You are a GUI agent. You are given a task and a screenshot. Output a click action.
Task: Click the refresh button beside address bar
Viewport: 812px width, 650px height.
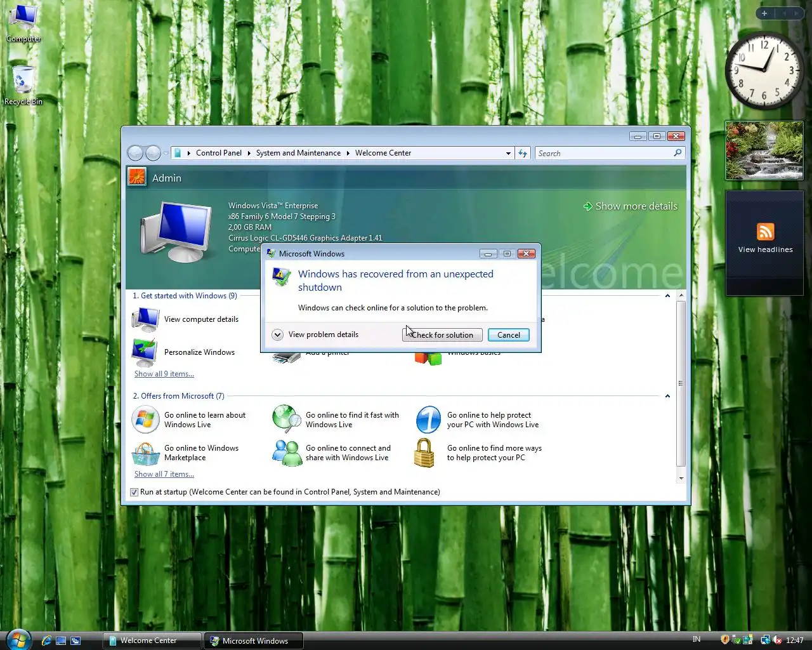tap(523, 153)
